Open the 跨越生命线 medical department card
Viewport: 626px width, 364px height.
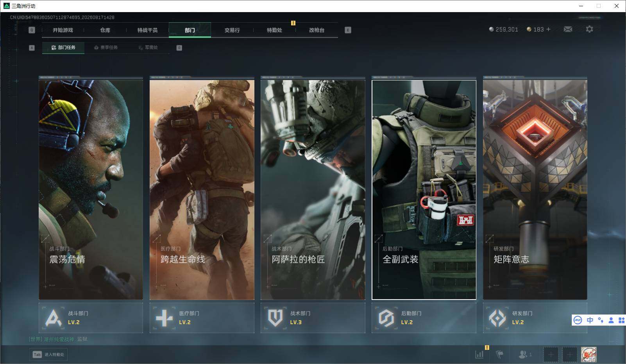point(202,190)
